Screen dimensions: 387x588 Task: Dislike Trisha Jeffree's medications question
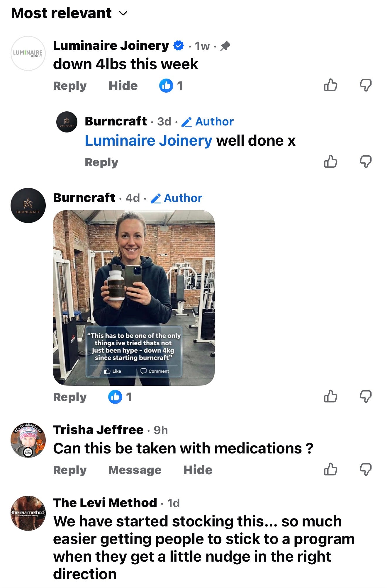click(366, 470)
